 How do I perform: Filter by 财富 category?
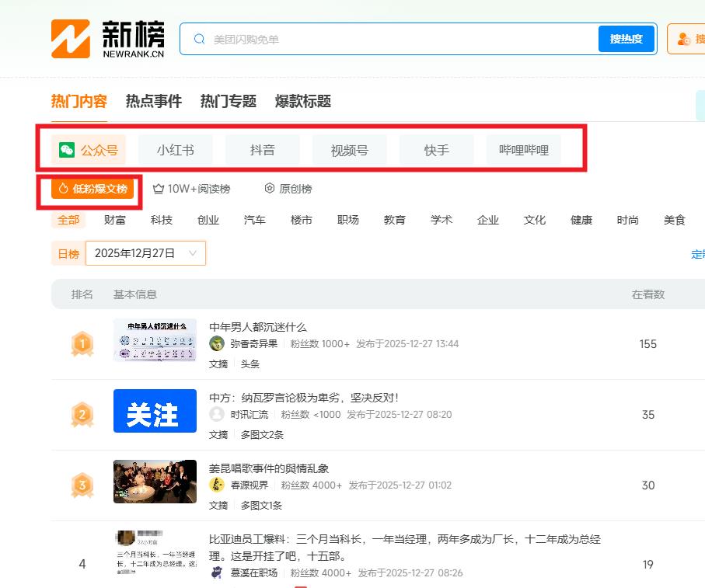click(115, 220)
